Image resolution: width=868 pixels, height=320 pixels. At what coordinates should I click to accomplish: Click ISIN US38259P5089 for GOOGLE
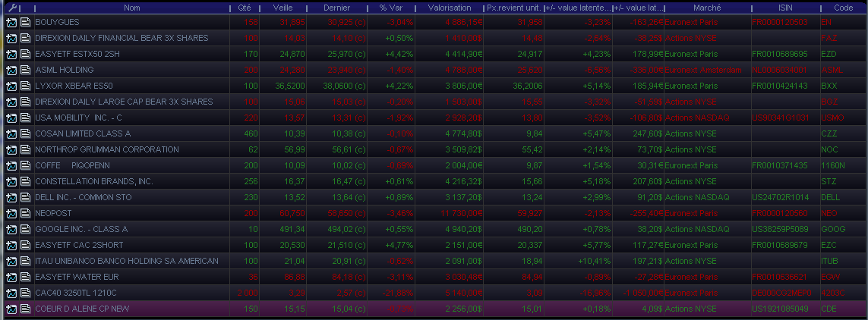click(779, 229)
